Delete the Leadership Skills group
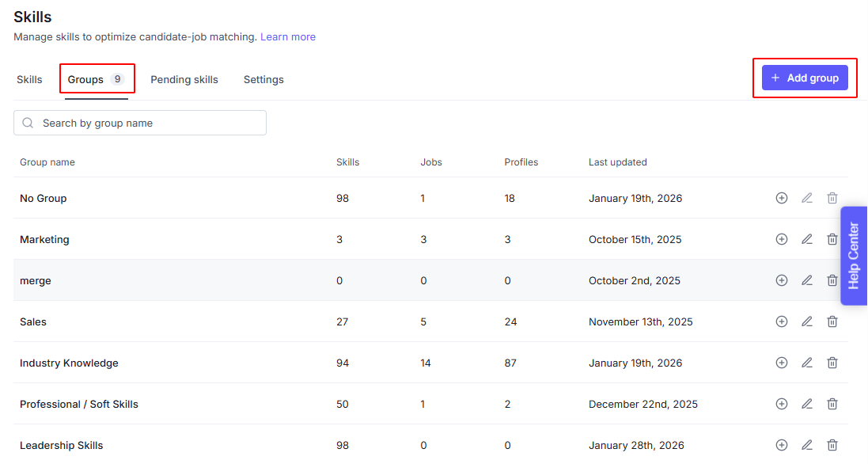The image size is (868, 464). pyautogui.click(x=832, y=445)
